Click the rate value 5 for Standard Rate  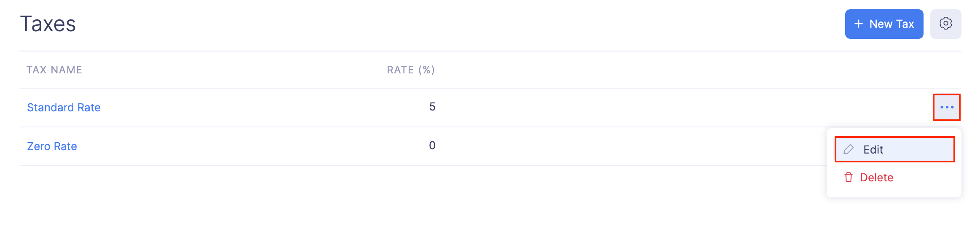tap(432, 107)
